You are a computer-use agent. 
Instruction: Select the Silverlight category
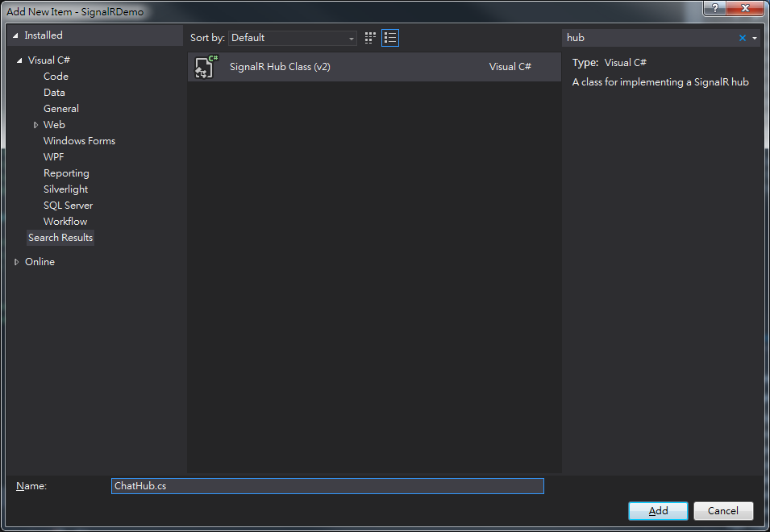click(66, 189)
